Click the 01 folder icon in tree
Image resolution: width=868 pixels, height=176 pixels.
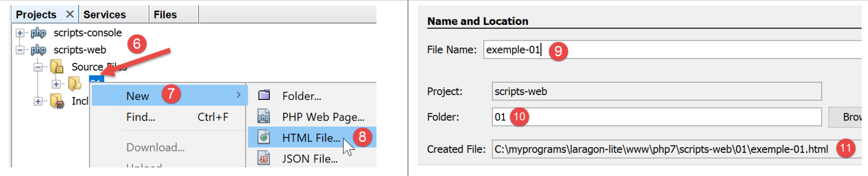(x=74, y=83)
